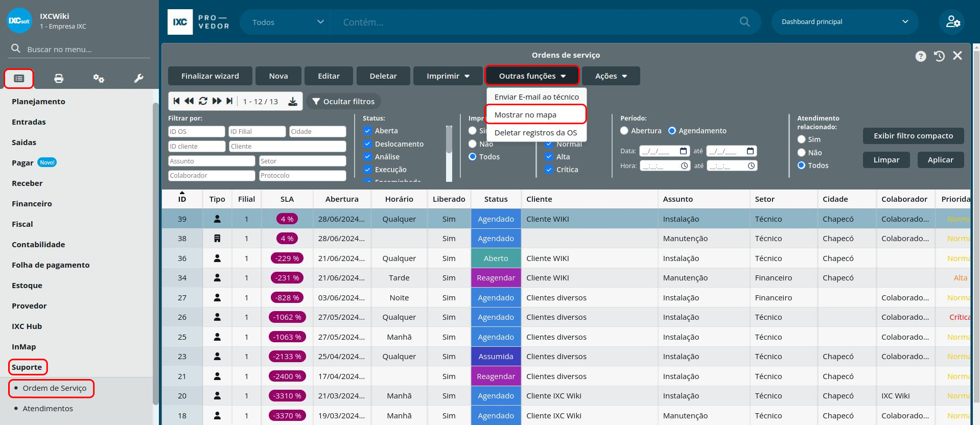Open clock picker for end hour
The image size is (980, 425).
point(751,166)
